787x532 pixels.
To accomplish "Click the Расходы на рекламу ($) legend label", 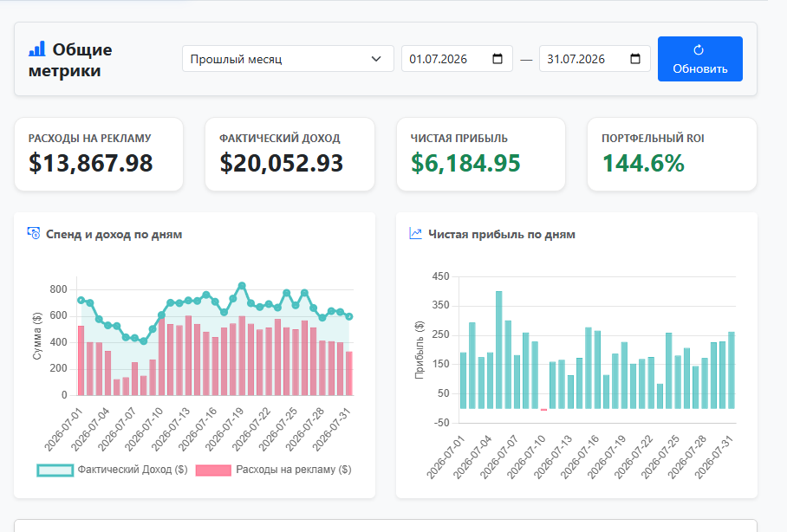I will coord(294,470).
